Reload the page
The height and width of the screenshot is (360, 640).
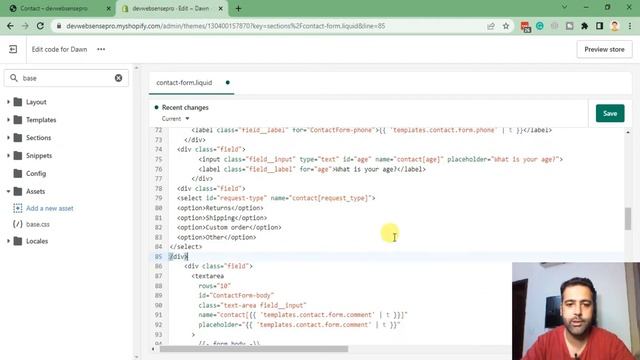tap(40, 26)
